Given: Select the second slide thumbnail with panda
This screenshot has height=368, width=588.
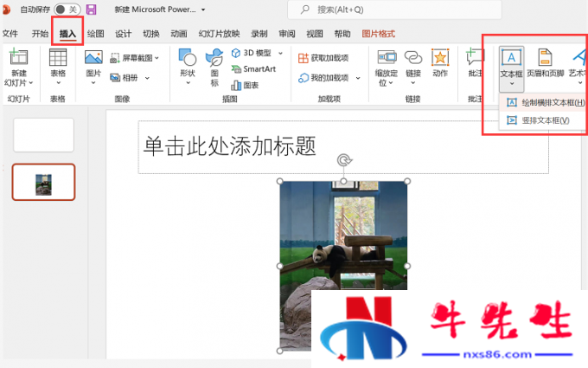Looking at the screenshot, I should pyautogui.click(x=43, y=182).
